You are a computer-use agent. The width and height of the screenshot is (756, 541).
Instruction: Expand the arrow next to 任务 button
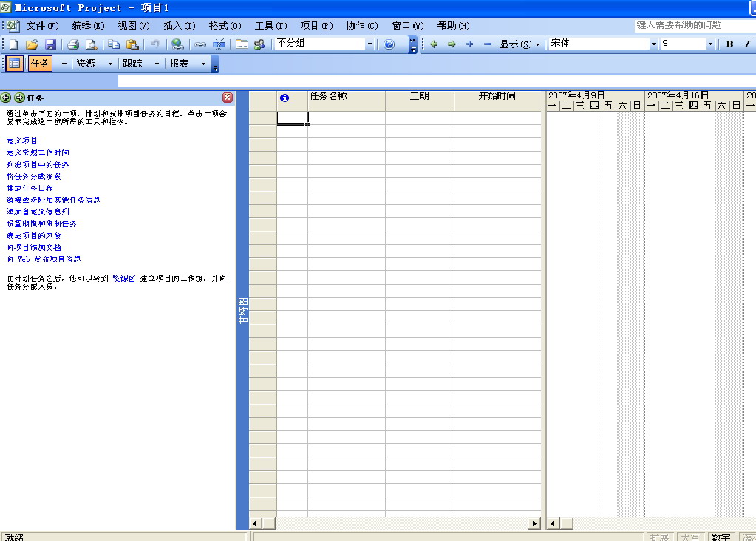[64, 64]
